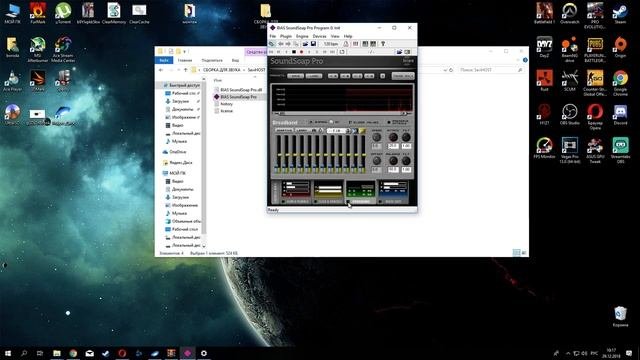The height and width of the screenshot is (360, 640).
Task: Open the Корзина recycle bin icon
Action: point(620,316)
